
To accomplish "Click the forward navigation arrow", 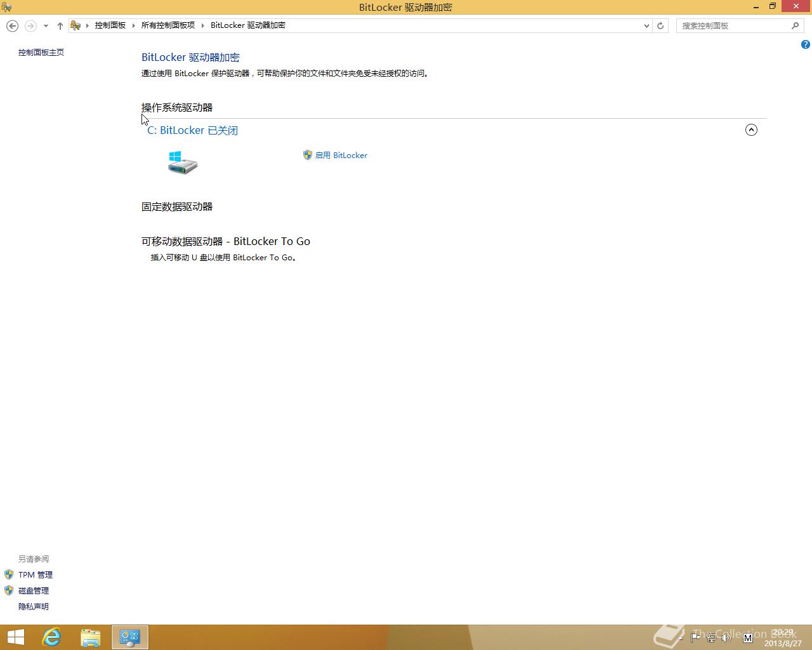I will [x=30, y=25].
